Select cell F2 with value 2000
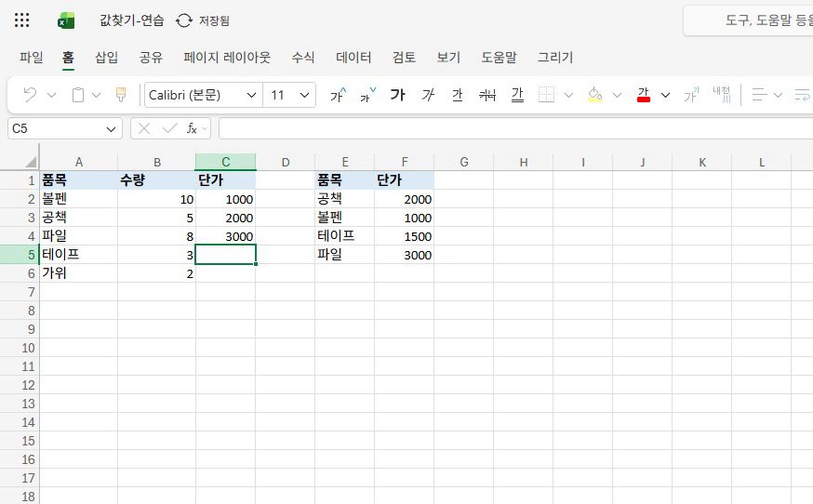 [x=404, y=199]
